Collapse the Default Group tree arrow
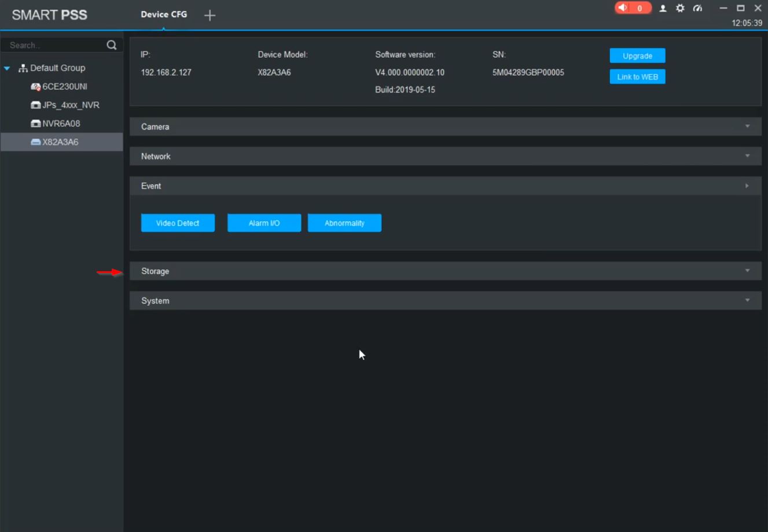Viewport: 768px width, 532px height. click(x=7, y=68)
